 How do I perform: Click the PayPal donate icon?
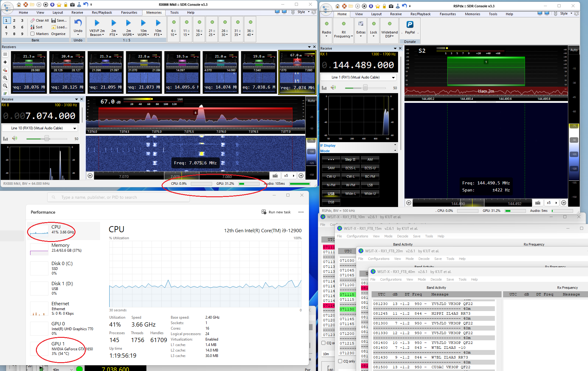click(410, 25)
